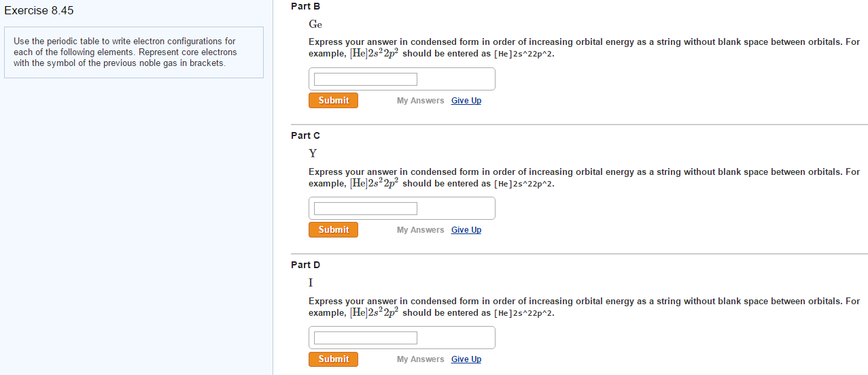
Task: Click the periodic table instructions box
Action: click(134, 52)
